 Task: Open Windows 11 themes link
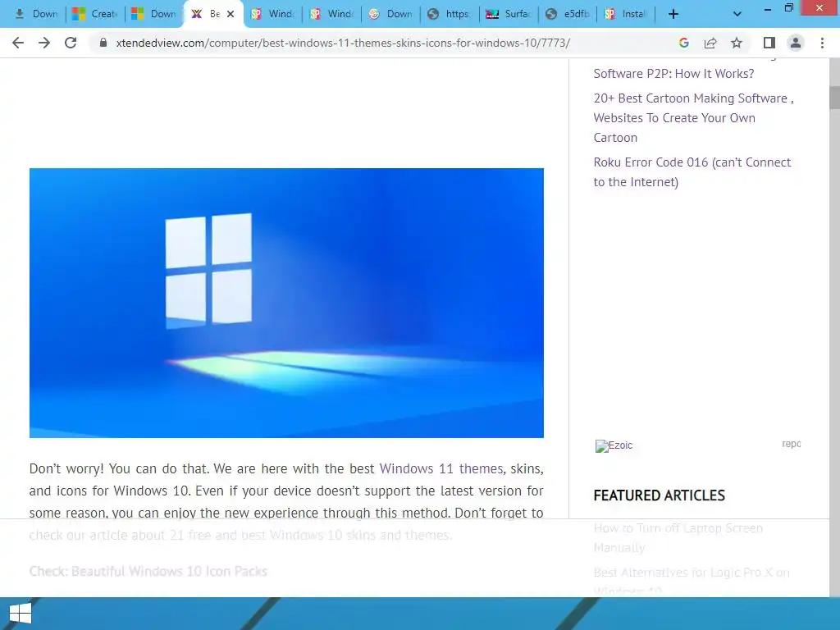(441, 468)
